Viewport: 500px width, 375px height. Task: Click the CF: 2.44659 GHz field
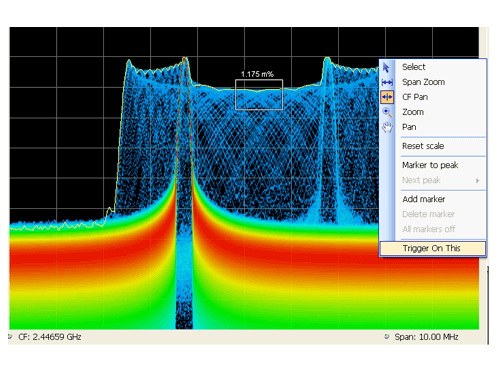tap(50, 337)
